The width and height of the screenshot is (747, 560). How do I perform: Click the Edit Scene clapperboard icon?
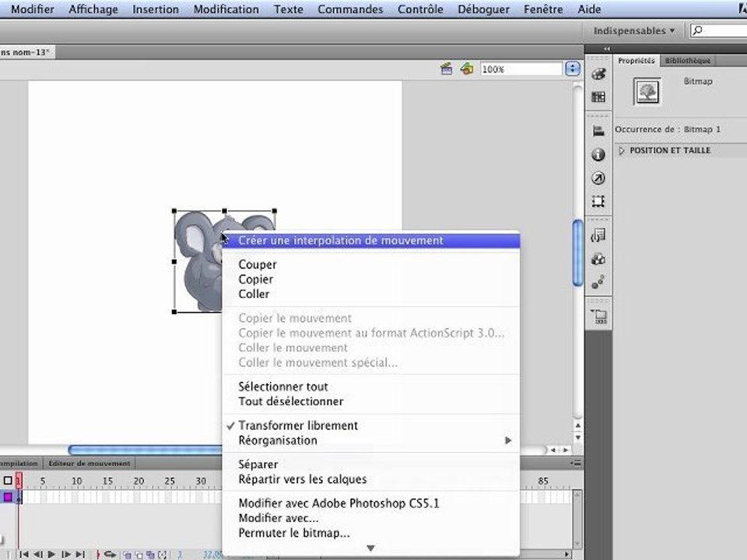(446, 69)
